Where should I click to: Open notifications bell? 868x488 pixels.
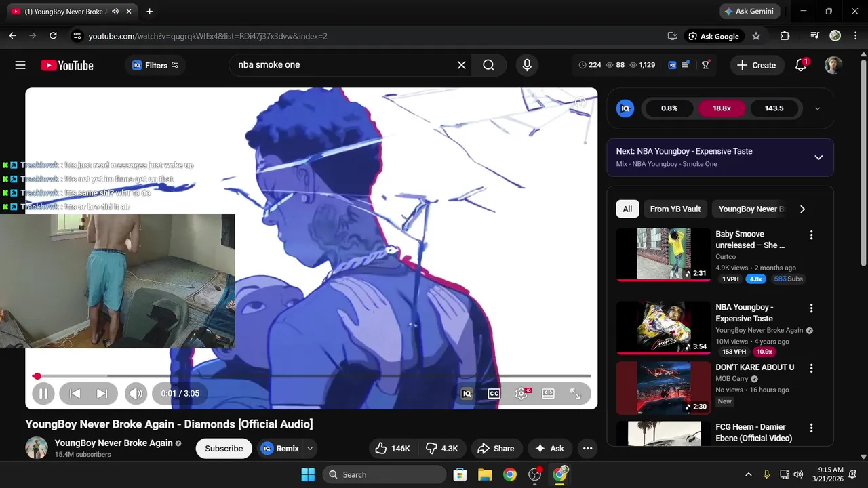point(801,65)
